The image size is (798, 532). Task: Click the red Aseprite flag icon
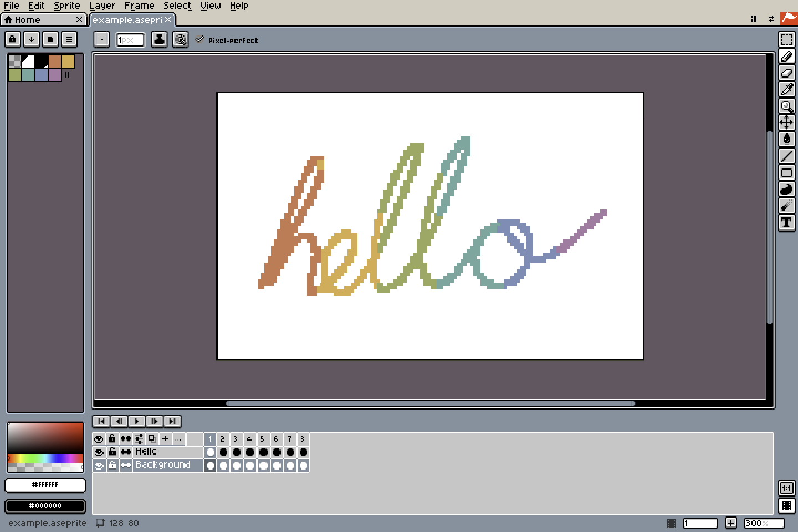(789, 18)
